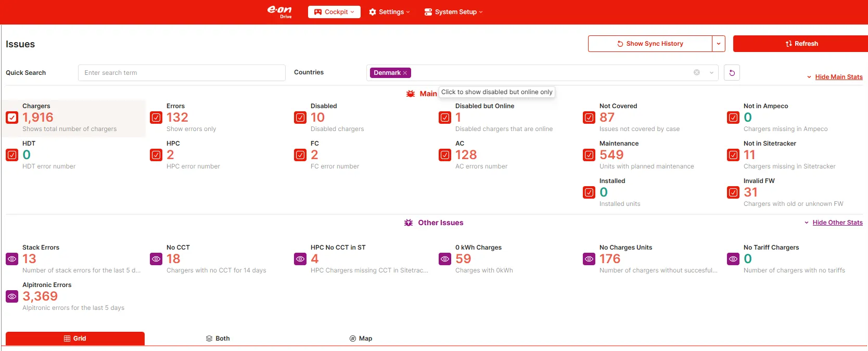Toggle the HPC error number checkbox
Viewport: 868px width, 351px height.
tap(156, 155)
